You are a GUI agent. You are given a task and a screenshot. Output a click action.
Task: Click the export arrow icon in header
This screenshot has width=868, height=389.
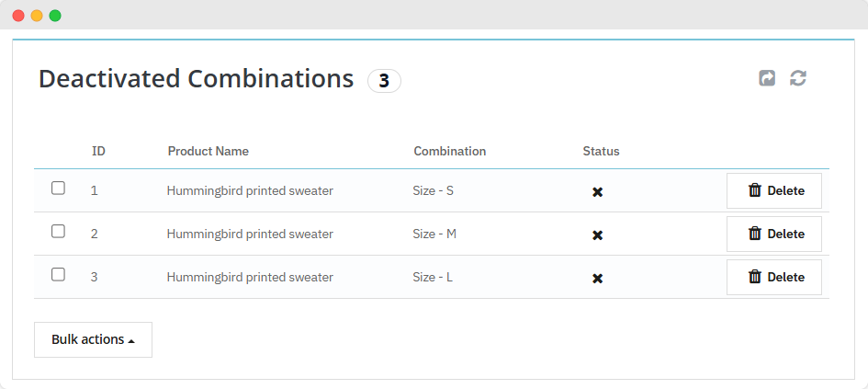[x=767, y=79]
